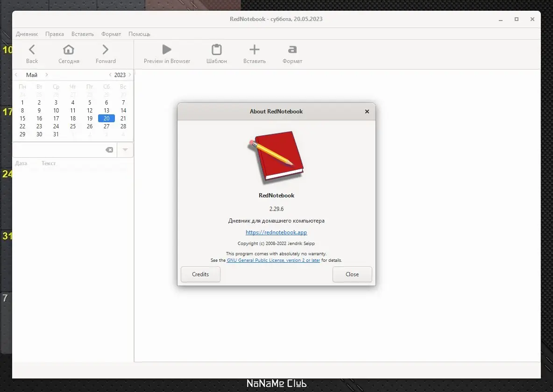553x392 pixels.
Task: Open the Помощь menu
Action: pyautogui.click(x=139, y=34)
